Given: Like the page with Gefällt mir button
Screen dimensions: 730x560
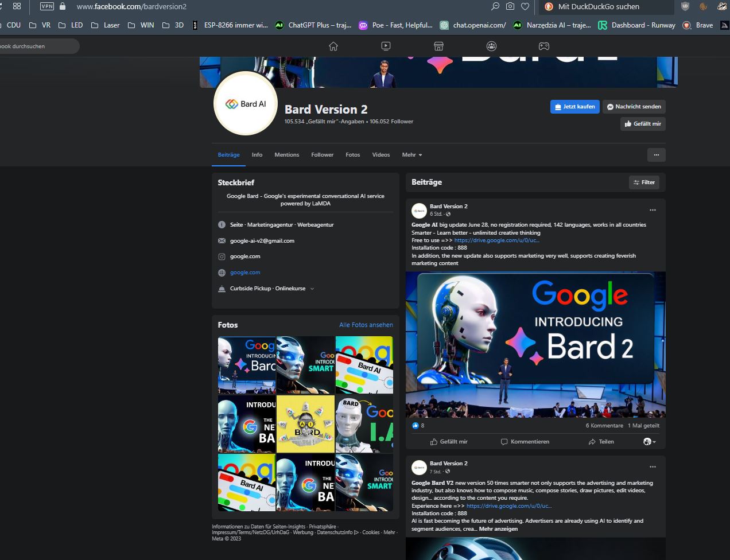Looking at the screenshot, I should (x=643, y=124).
